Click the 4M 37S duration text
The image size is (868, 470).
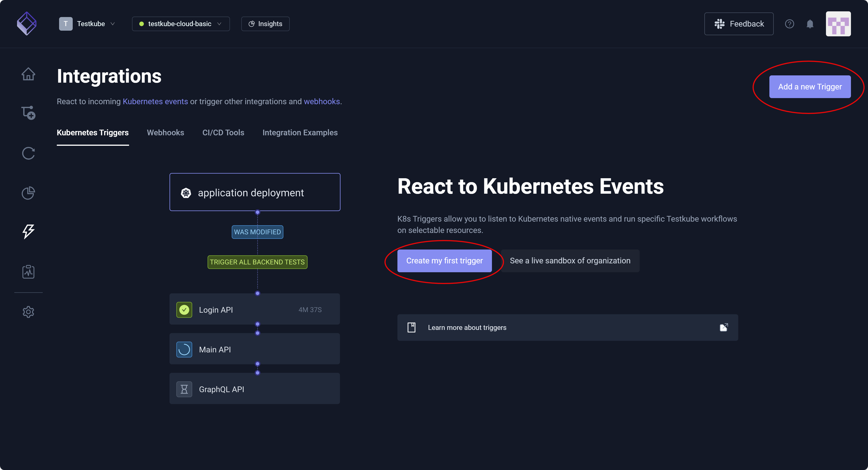tap(310, 309)
